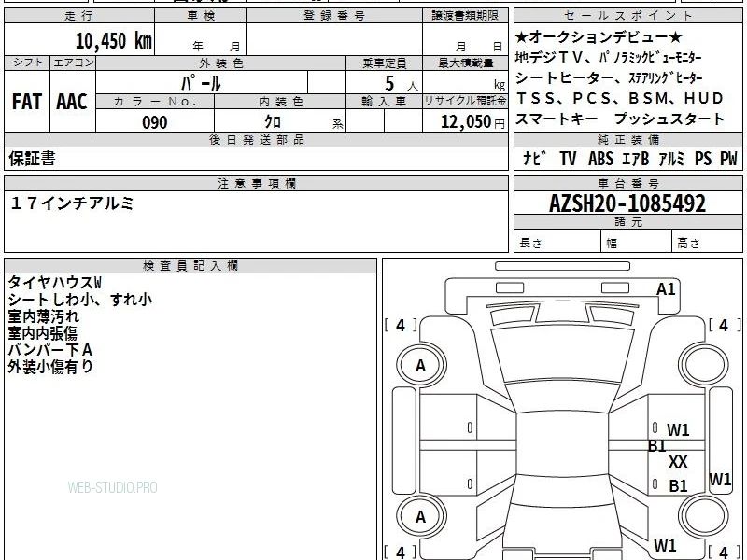Click the 純正装備 header
Screen dimensions: 747x560
point(627,139)
